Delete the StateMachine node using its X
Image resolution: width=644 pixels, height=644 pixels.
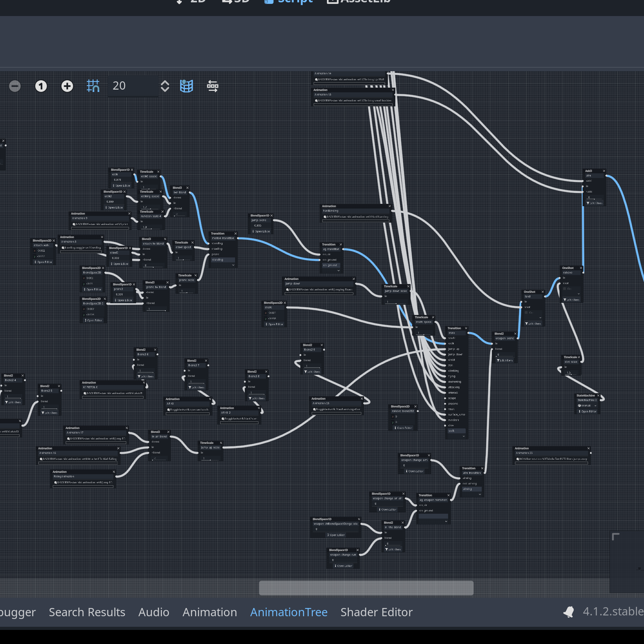[598, 396]
